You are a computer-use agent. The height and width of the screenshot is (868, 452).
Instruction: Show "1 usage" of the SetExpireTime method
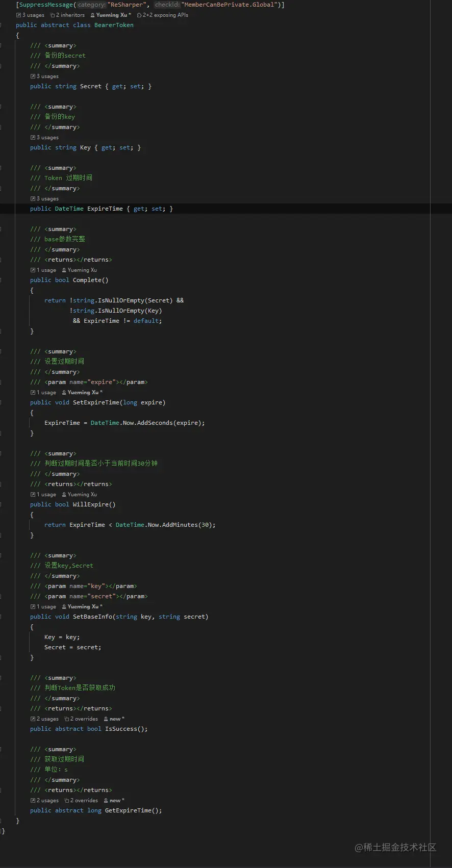[46, 393]
